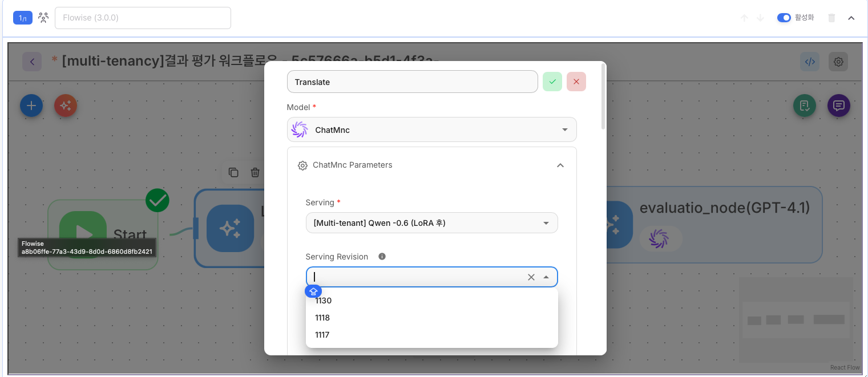Open the green validation checklist icon
Screen dimensions: 868x377
pyautogui.click(x=804, y=106)
